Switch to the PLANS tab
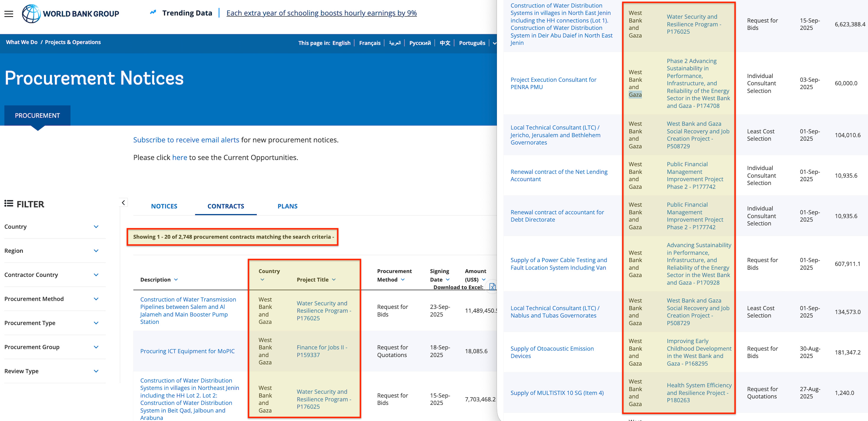This screenshot has height=421, width=868. [x=287, y=206]
